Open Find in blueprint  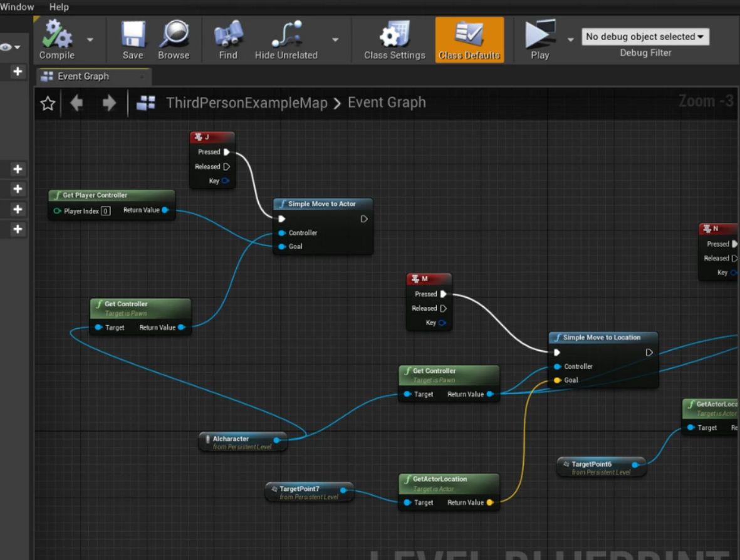coord(228,39)
